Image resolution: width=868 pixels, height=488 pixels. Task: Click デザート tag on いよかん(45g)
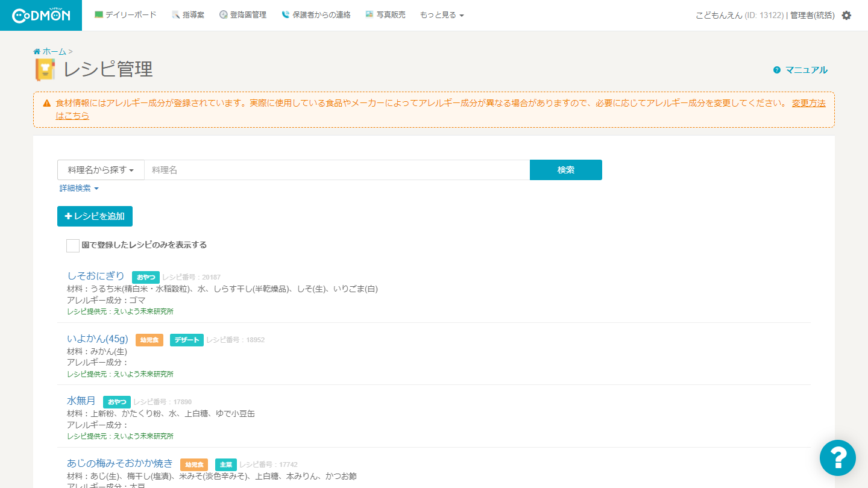pos(187,340)
